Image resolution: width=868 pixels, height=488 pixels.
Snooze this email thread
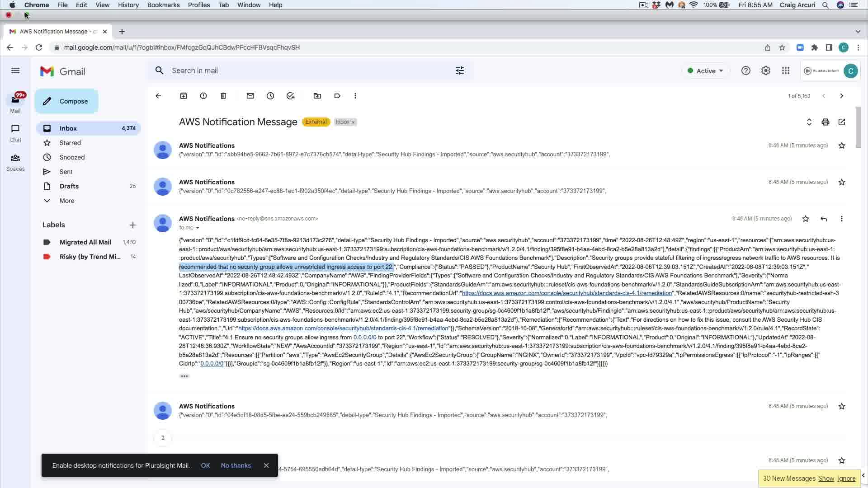(270, 96)
